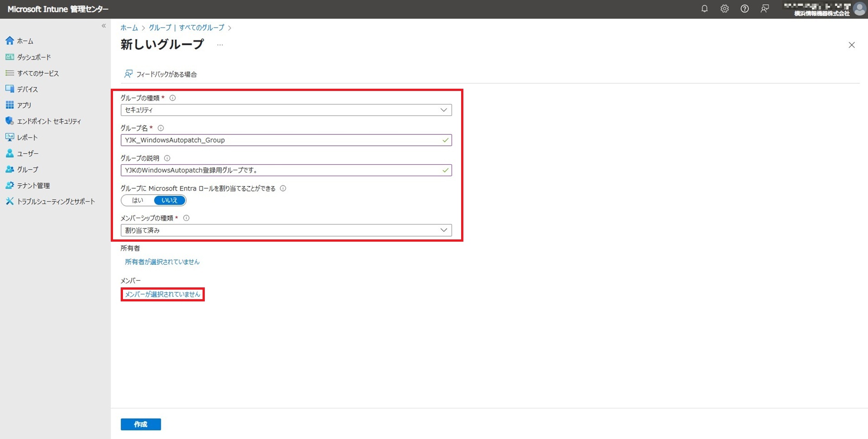Click フィードバックがある場合 label text
Image resolution: width=868 pixels, height=439 pixels.
166,74
